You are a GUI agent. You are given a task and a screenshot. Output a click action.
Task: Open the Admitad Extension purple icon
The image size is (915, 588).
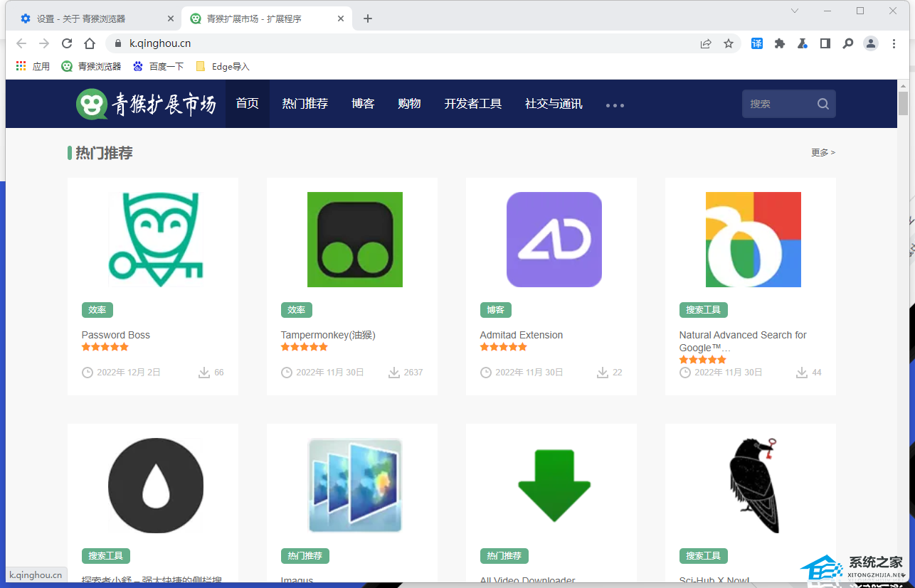point(554,240)
